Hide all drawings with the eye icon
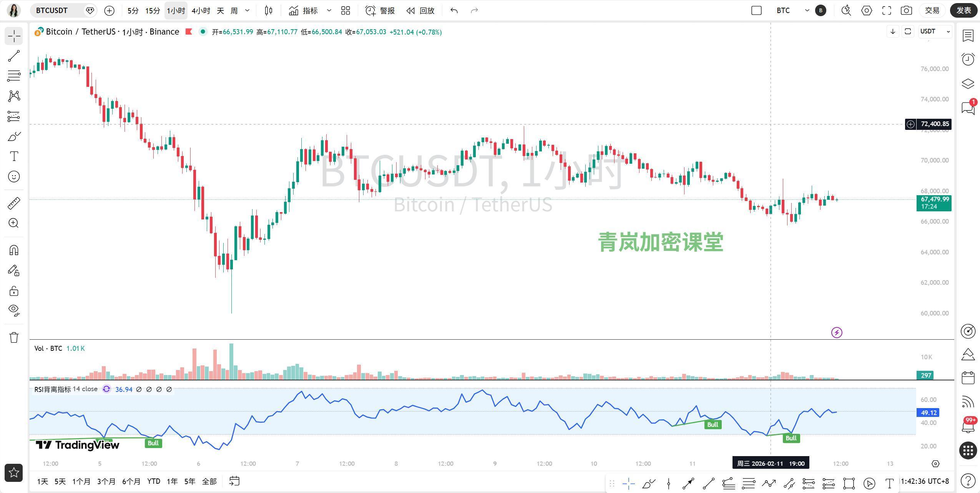Viewport: 980px width, 493px height. point(14,310)
